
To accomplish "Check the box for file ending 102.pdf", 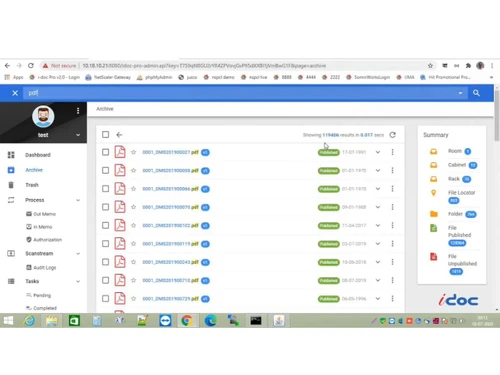I will pyautogui.click(x=105, y=225).
